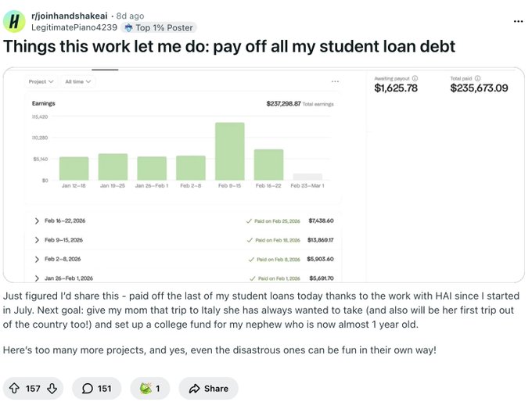Open the Project filter dropdown
This screenshot has width=532, height=409.
click(41, 81)
